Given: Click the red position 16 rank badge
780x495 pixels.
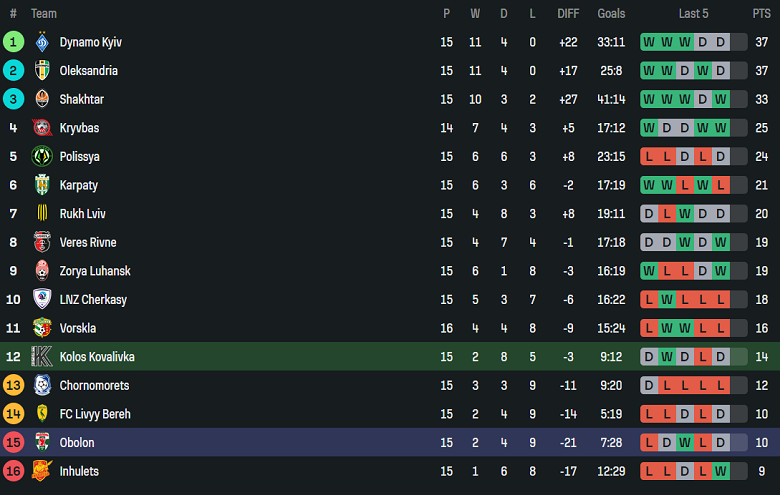Looking at the screenshot, I should [13, 471].
